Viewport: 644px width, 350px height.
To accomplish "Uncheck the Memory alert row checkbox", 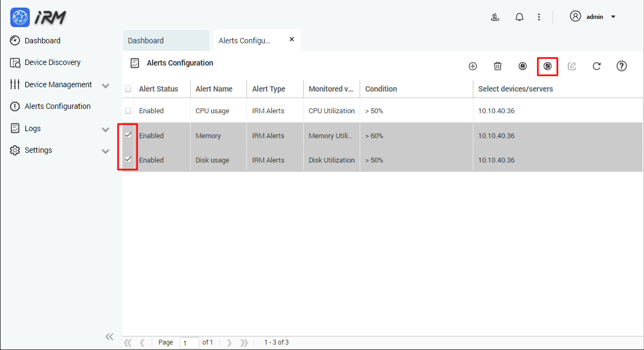I will click(128, 135).
